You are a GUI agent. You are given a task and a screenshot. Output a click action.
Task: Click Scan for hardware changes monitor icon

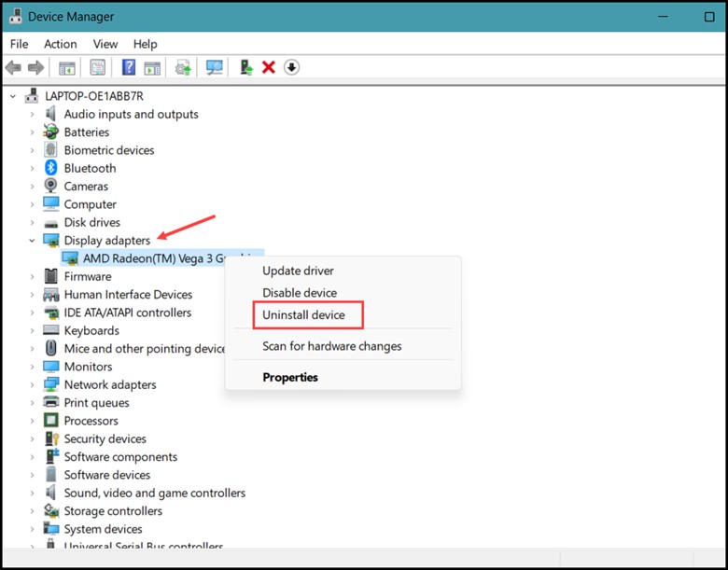(x=214, y=68)
